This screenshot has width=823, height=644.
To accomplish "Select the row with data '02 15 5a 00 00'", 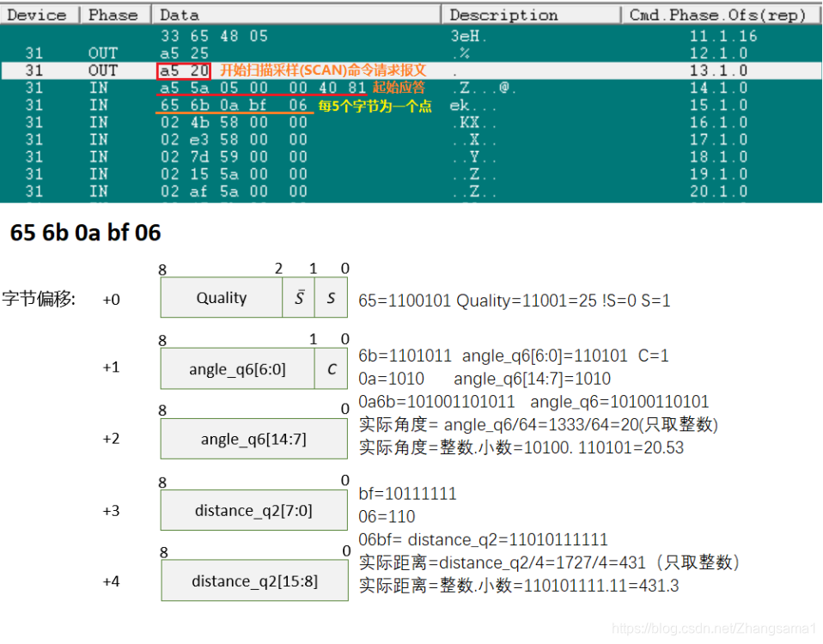I will coord(411,174).
